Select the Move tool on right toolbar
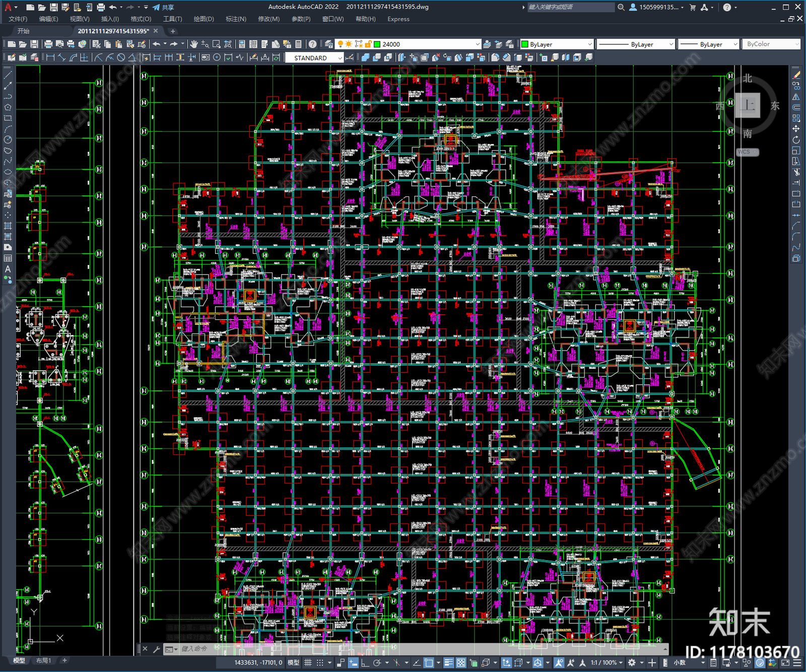The image size is (806, 672). (796, 129)
